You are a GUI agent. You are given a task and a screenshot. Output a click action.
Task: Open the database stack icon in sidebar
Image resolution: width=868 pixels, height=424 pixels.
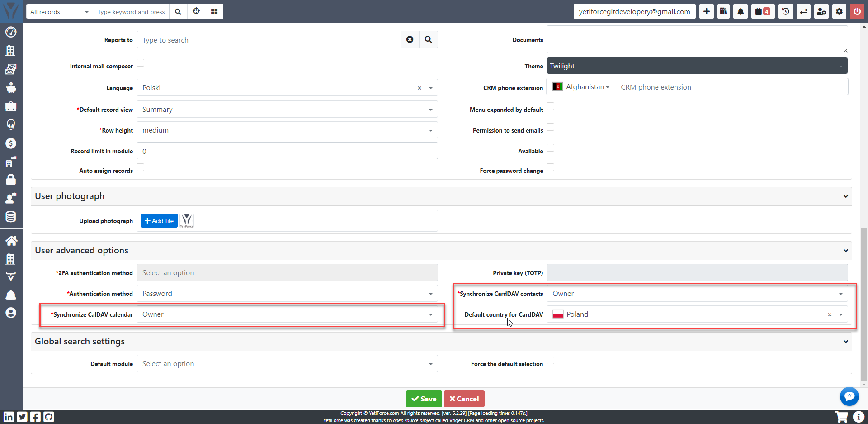tap(11, 217)
